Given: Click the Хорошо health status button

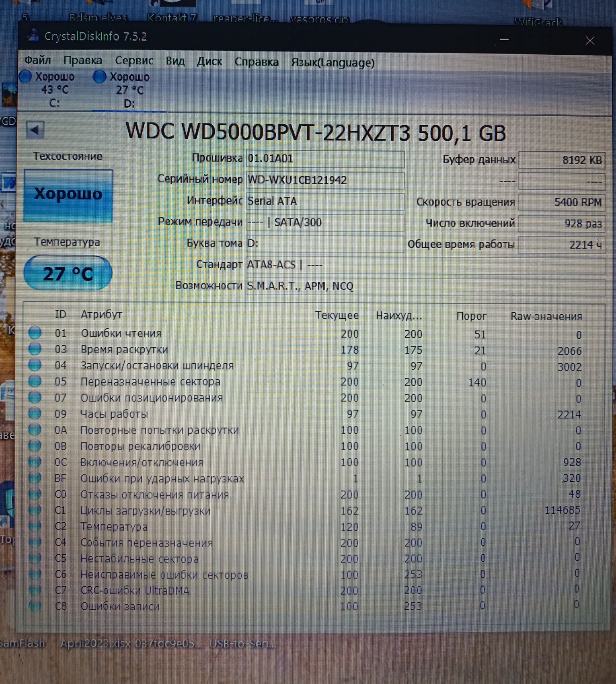Looking at the screenshot, I should [68, 195].
